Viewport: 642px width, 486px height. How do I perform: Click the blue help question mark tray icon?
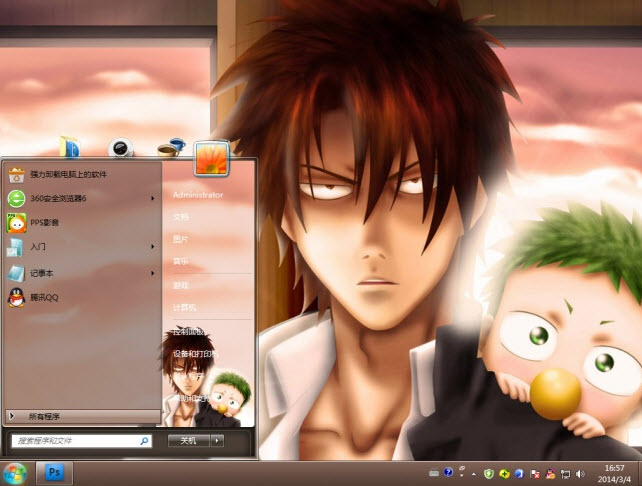coord(448,472)
